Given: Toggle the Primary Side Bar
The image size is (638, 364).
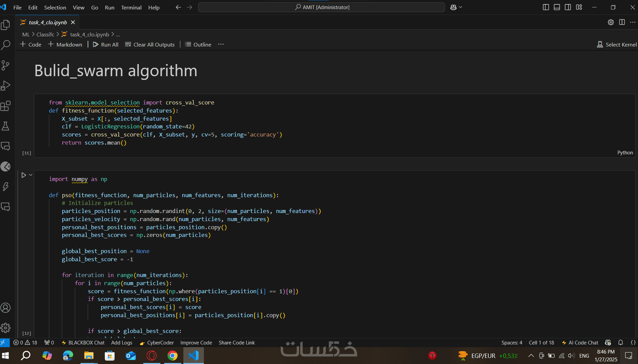Looking at the screenshot, I should [x=546, y=7].
